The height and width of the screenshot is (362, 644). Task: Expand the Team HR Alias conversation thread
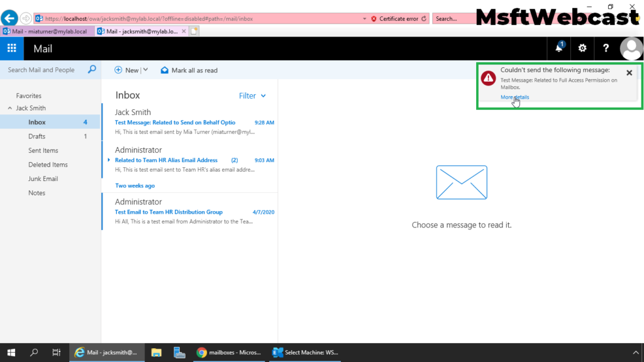109,160
